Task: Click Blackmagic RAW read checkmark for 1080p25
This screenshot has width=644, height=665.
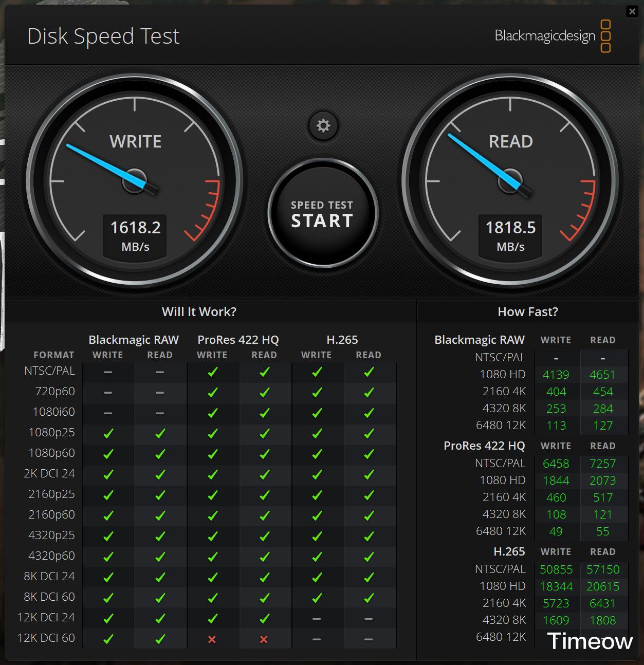Action: tap(160, 433)
